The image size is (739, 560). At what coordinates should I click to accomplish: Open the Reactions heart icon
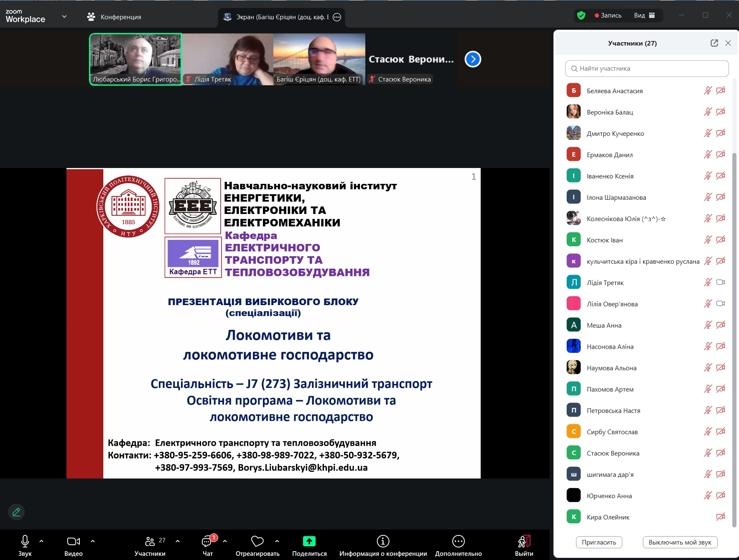click(x=257, y=542)
